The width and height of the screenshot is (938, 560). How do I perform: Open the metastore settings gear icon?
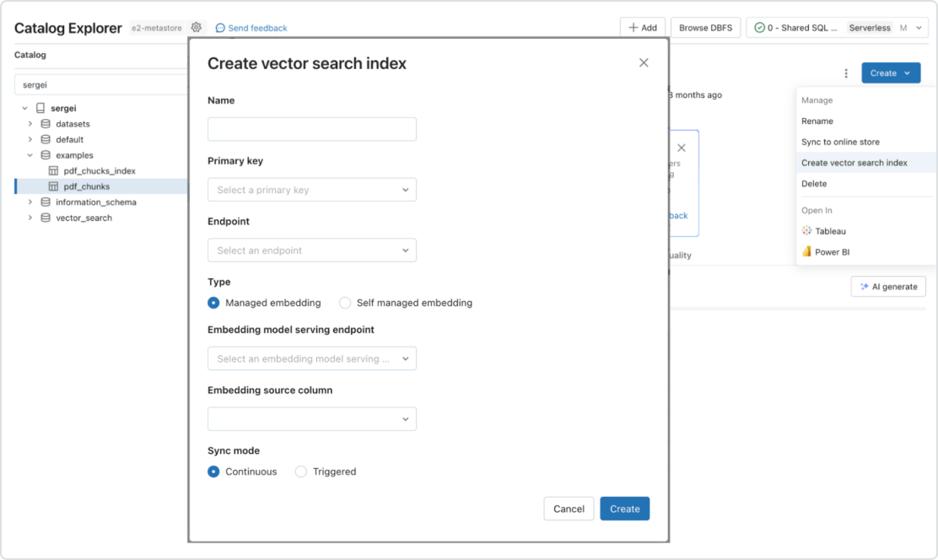pos(197,27)
